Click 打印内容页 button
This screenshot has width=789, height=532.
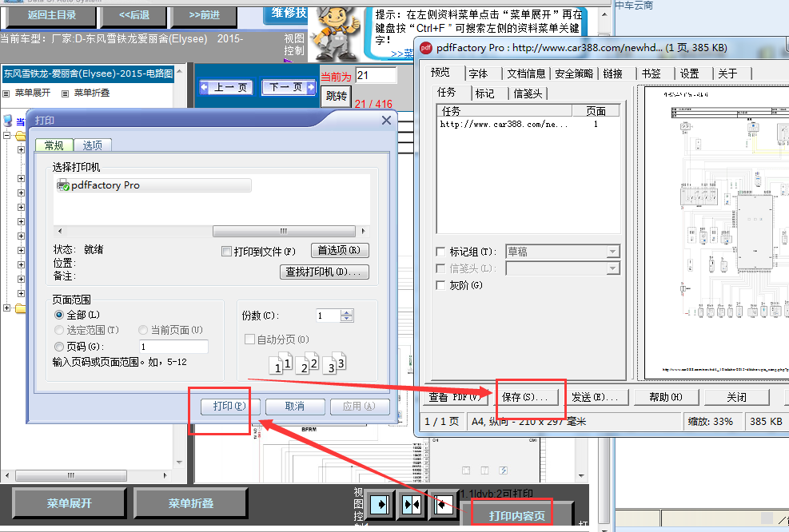(516, 515)
